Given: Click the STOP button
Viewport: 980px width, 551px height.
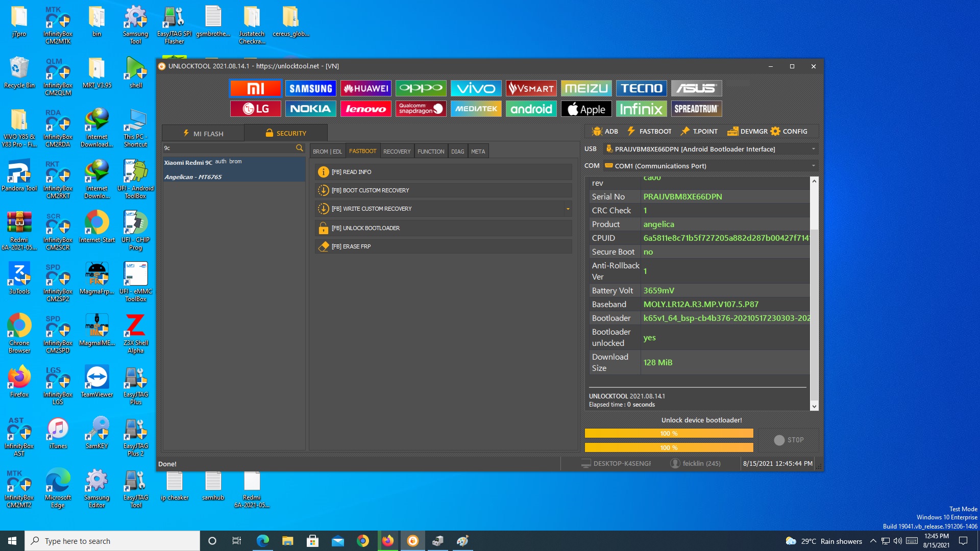Looking at the screenshot, I should (789, 440).
